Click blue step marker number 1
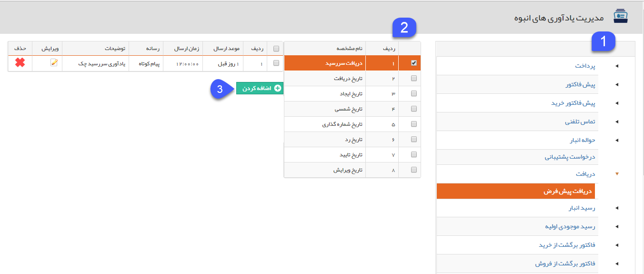 604,41
